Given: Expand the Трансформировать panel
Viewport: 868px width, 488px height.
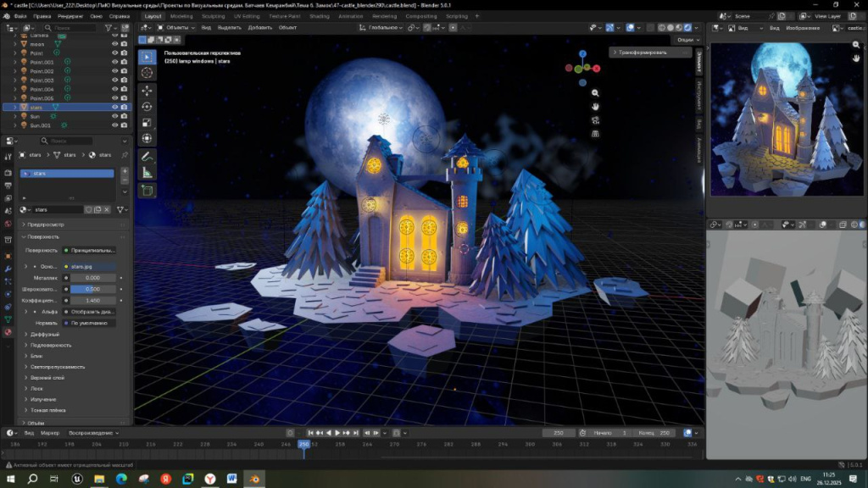Looking at the screenshot, I should pyautogui.click(x=642, y=53).
